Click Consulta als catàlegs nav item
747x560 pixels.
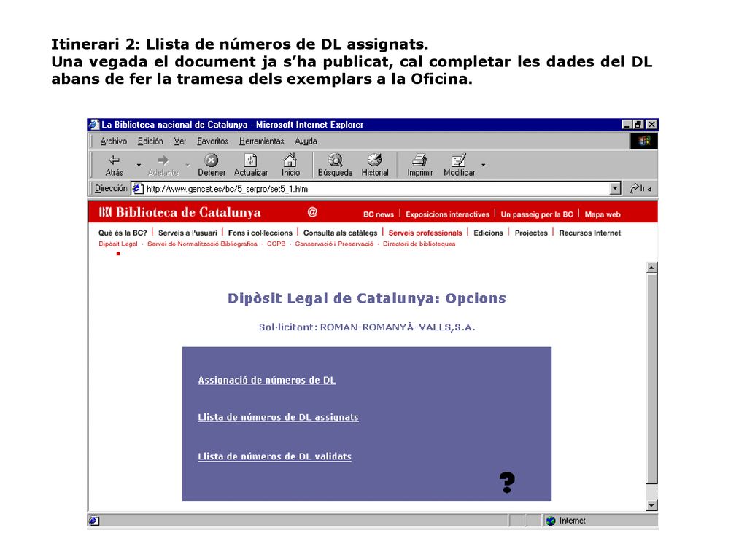coord(340,233)
